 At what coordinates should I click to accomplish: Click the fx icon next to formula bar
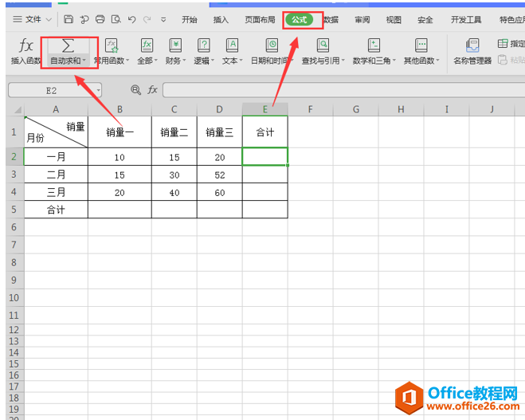click(x=152, y=89)
